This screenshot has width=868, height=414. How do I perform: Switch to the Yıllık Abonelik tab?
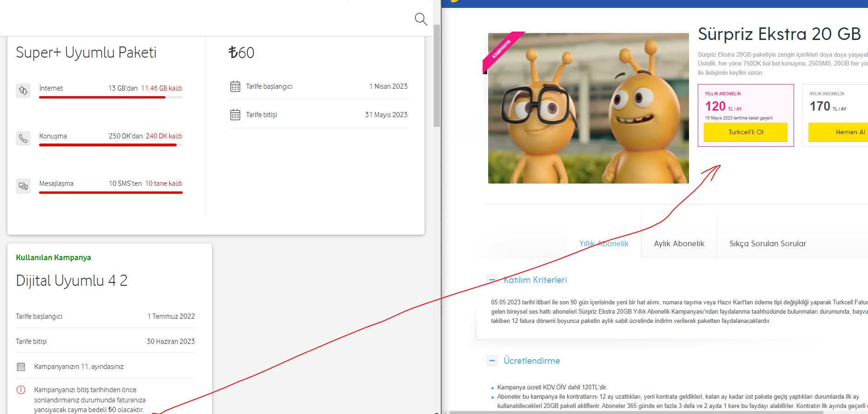(x=603, y=243)
